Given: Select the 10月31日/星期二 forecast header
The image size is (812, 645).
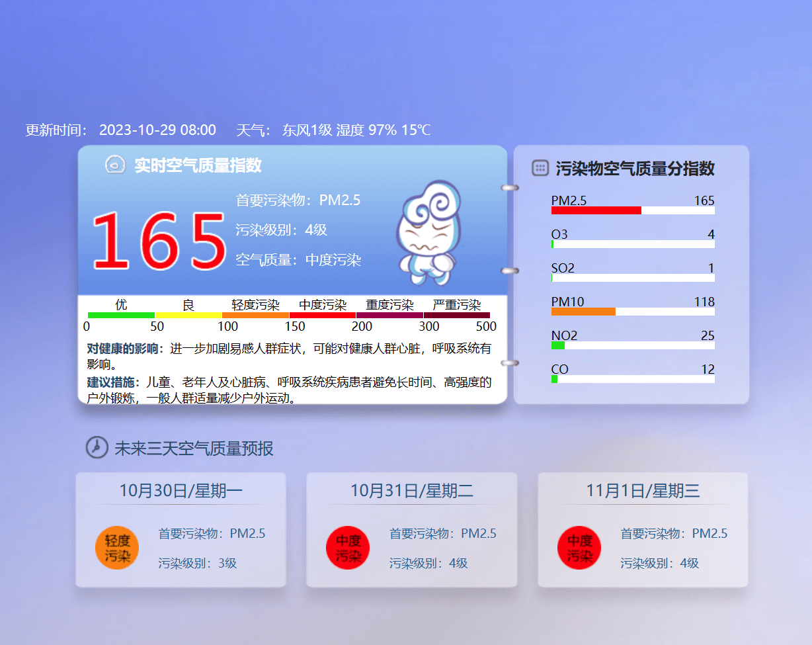Looking at the screenshot, I should [x=411, y=491].
